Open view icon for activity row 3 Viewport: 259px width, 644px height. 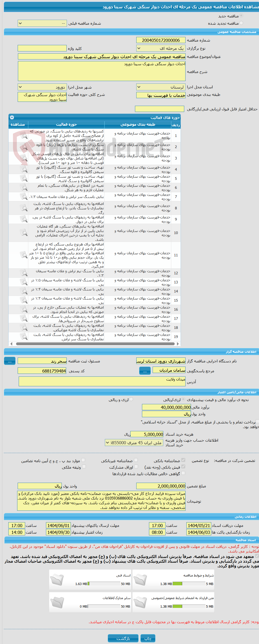click(x=24, y=158)
